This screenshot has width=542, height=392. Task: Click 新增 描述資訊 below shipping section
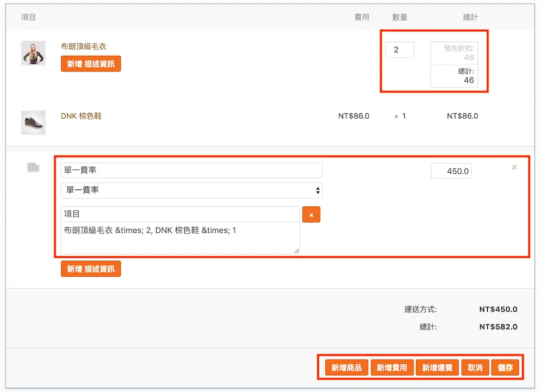click(91, 269)
